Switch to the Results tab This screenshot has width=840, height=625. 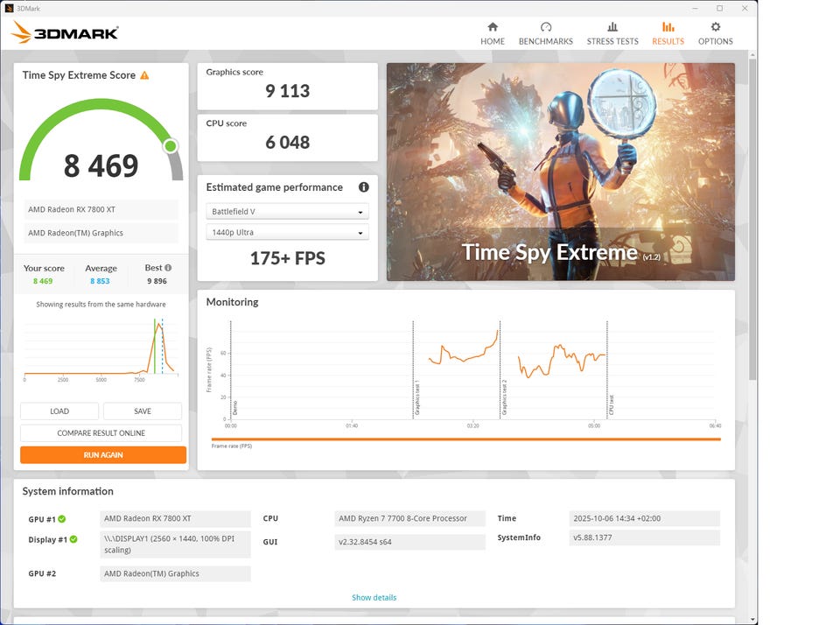coord(668,33)
